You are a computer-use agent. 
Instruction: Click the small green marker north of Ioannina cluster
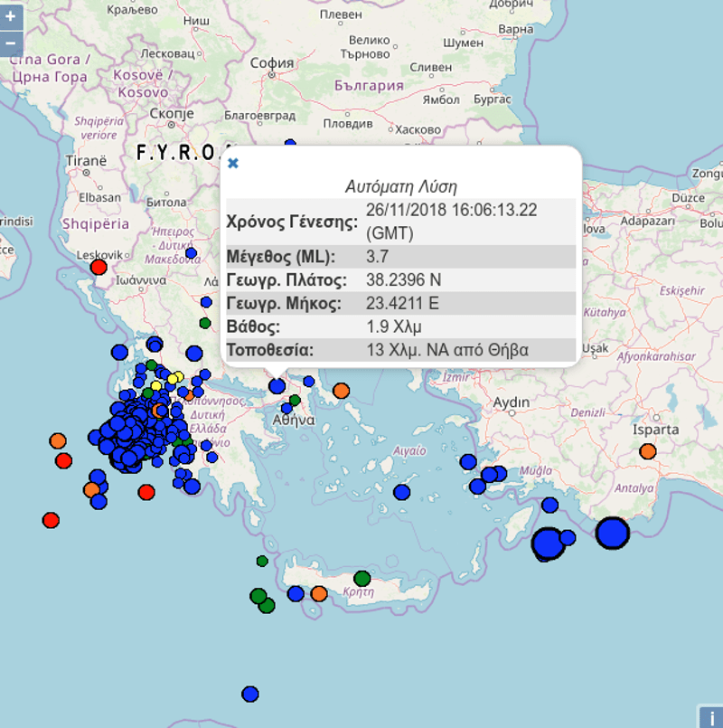tap(205, 322)
